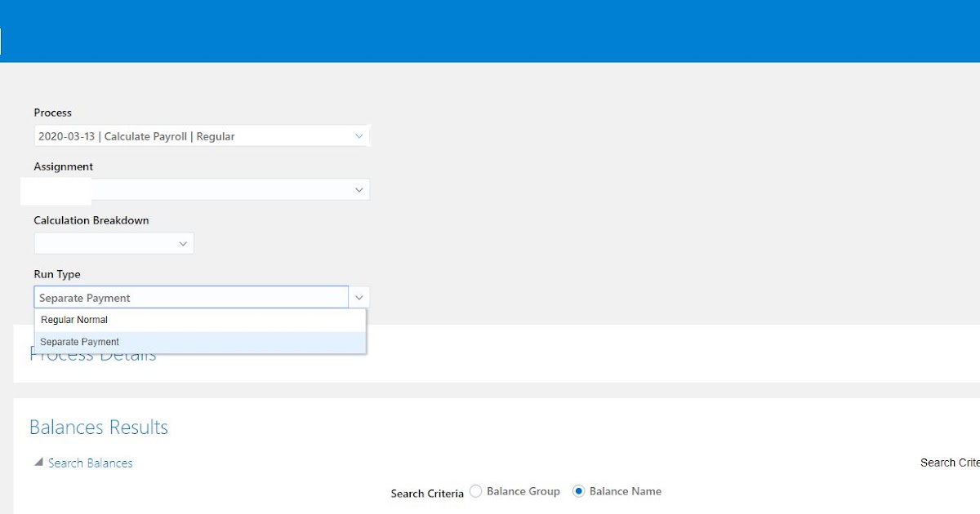Select the Balance Name radio button
This screenshot has width=980, height=514.
pyautogui.click(x=579, y=491)
